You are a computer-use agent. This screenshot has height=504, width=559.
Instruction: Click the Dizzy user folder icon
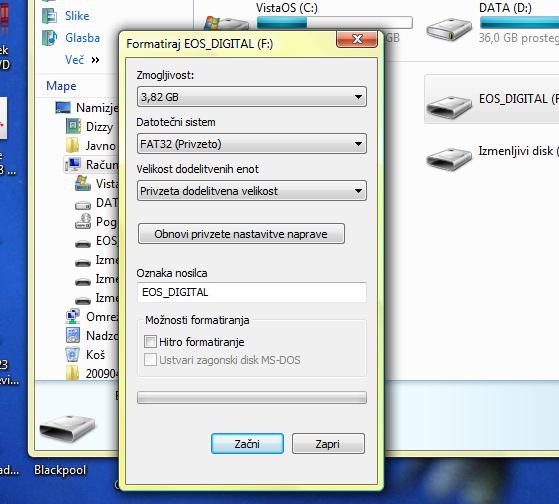tap(73, 127)
